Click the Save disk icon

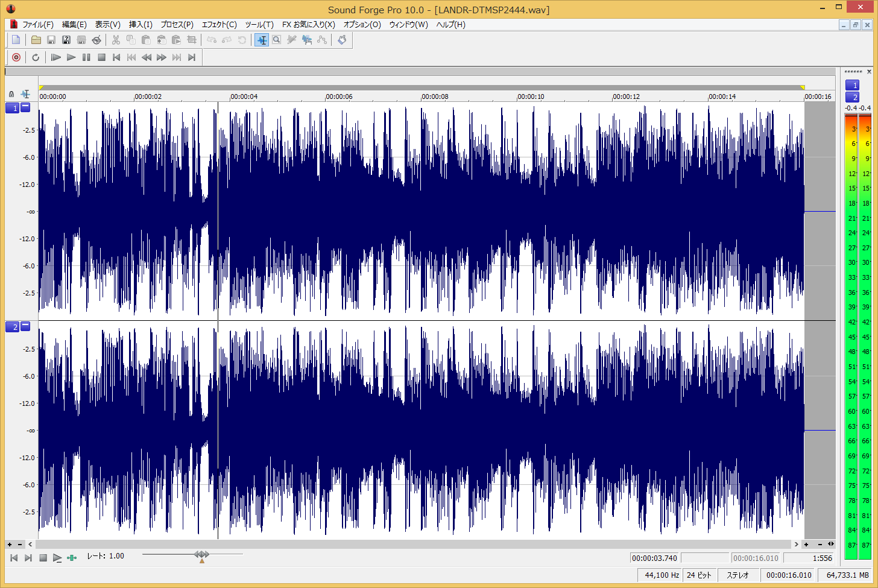pyautogui.click(x=51, y=40)
